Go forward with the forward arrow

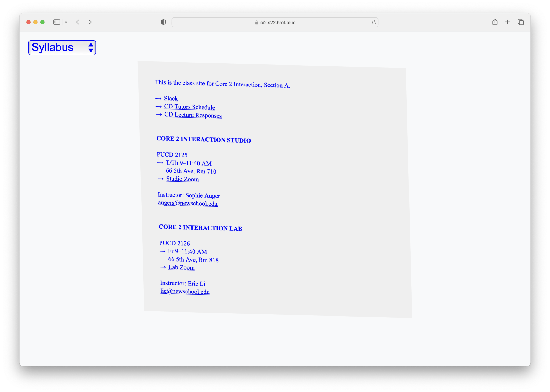(90, 22)
